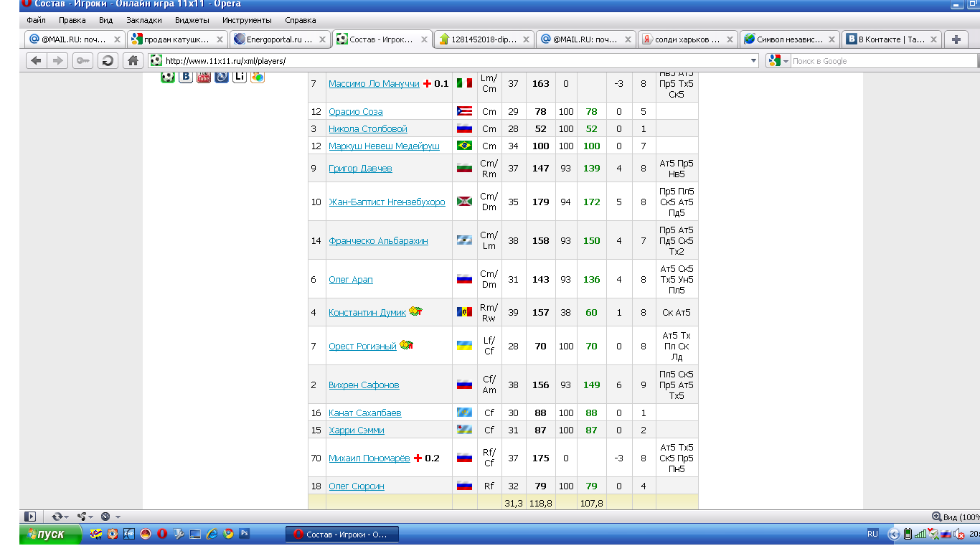The width and height of the screenshot is (980, 551).
Task: Expand the Opera Link sync dropdown
Action: click(x=66, y=517)
